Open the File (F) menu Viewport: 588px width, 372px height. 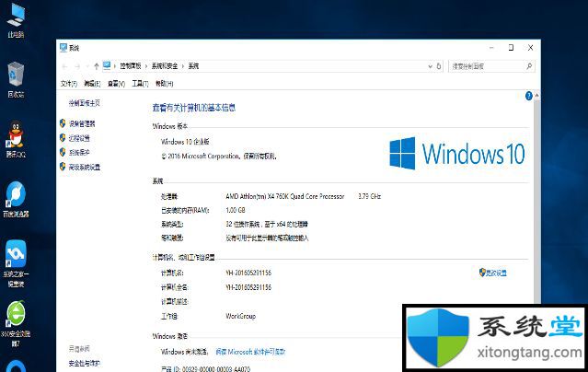click(69, 84)
